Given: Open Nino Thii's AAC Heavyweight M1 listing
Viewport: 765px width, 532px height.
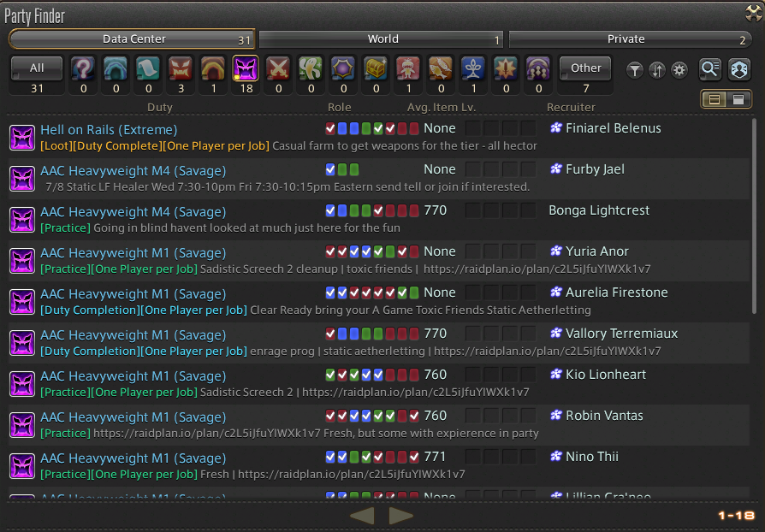Looking at the screenshot, I should 378,465.
